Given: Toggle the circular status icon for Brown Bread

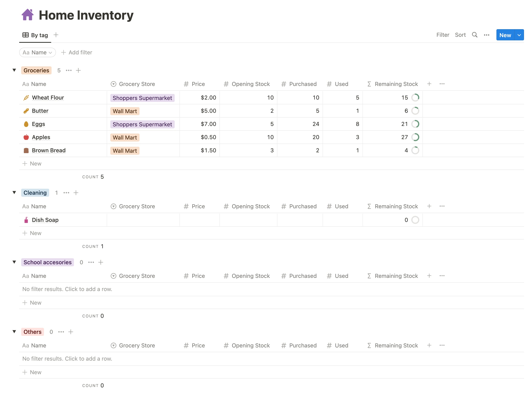Looking at the screenshot, I should click(x=415, y=150).
